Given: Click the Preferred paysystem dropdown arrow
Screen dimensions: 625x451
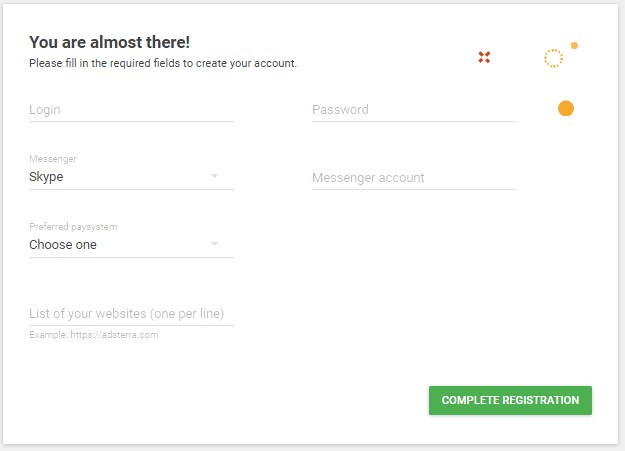Looking at the screenshot, I should (214, 244).
